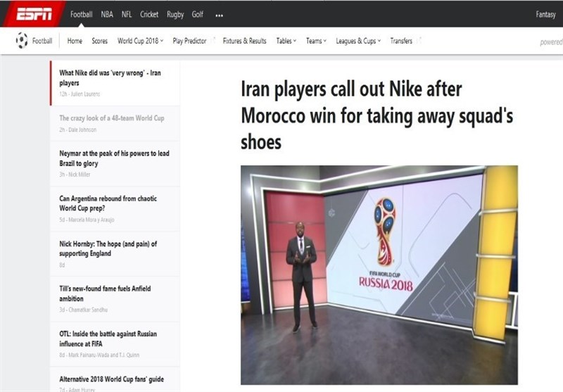The height and width of the screenshot is (392, 563).
Task: Click the football icon beside Football
Action: tap(22, 41)
